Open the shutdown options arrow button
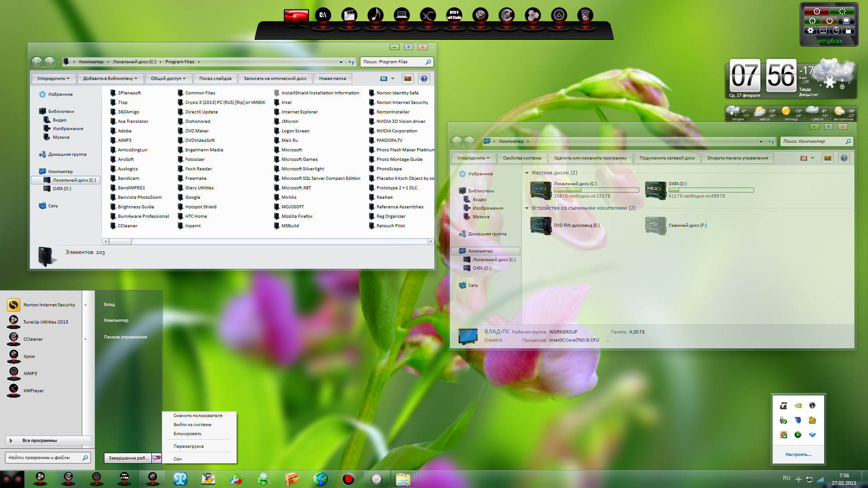This screenshot has width=868, height=488. tap(157, 458)
